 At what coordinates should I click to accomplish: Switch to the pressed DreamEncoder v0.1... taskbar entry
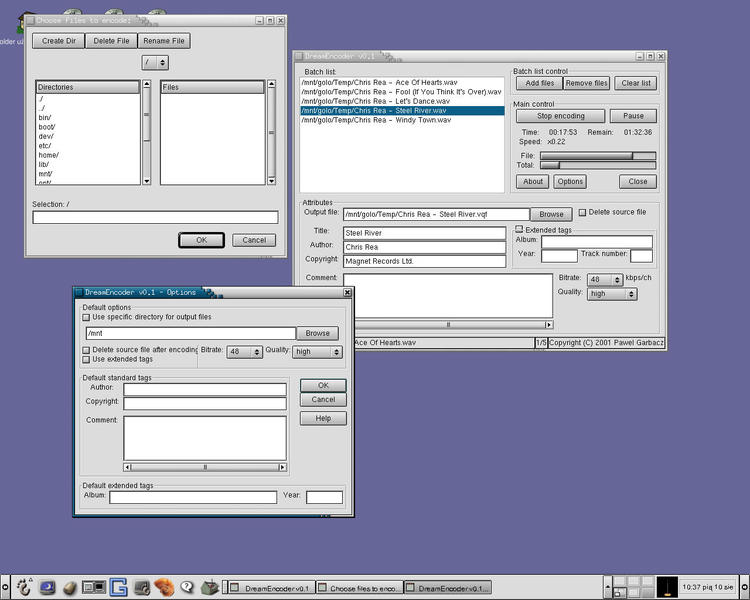448,588
